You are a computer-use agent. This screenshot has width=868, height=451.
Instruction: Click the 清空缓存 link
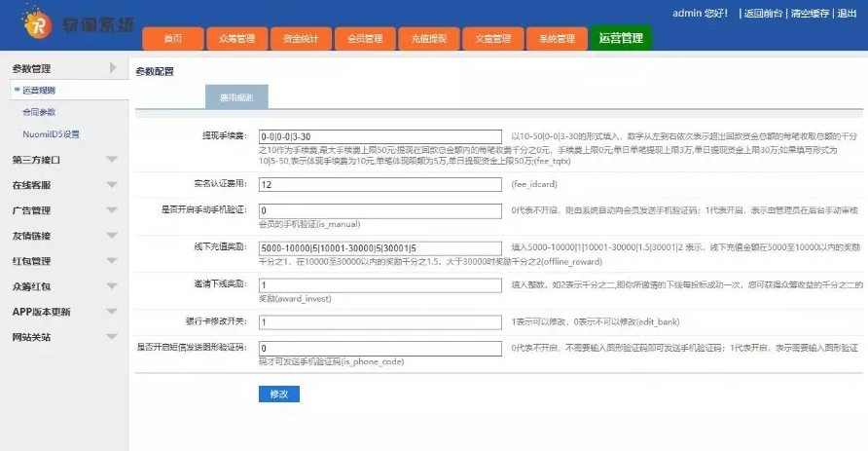(x=810, y=14)
